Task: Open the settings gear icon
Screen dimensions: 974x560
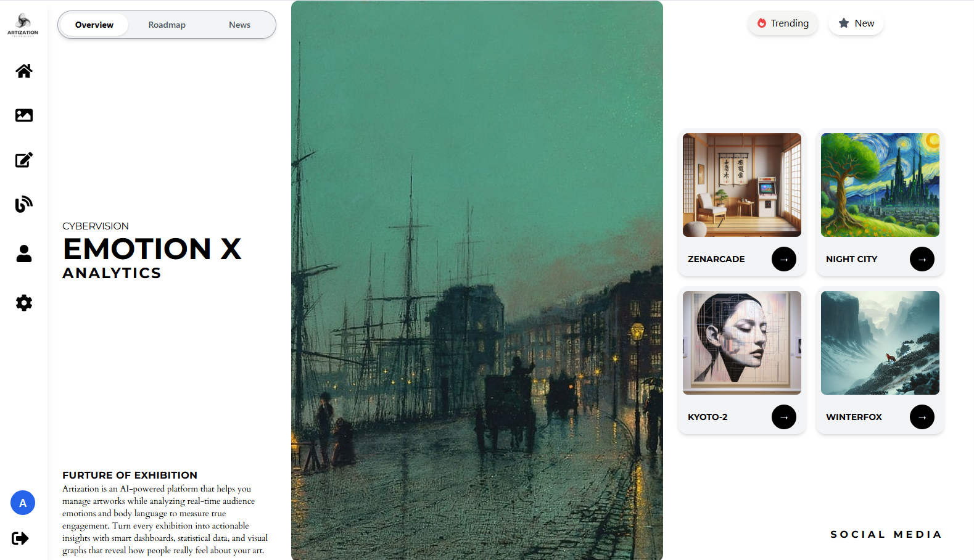Action: (24, 303)
